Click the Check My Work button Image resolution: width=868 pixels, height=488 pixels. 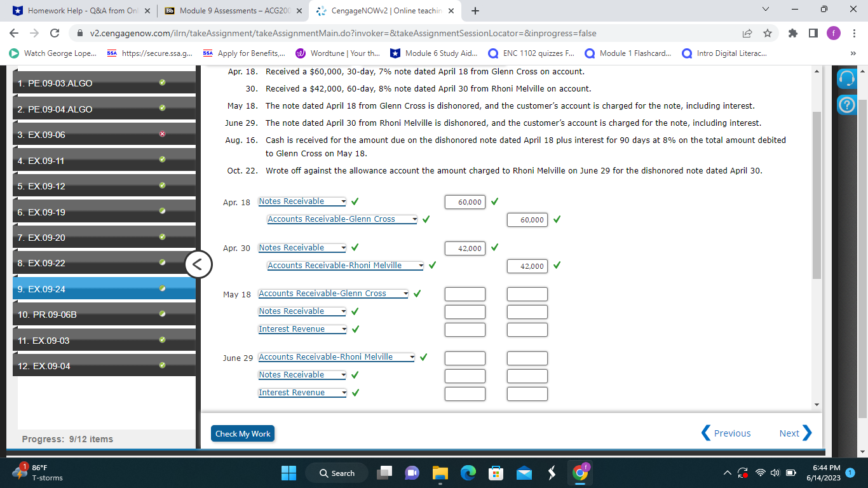(x=242, y=433)
